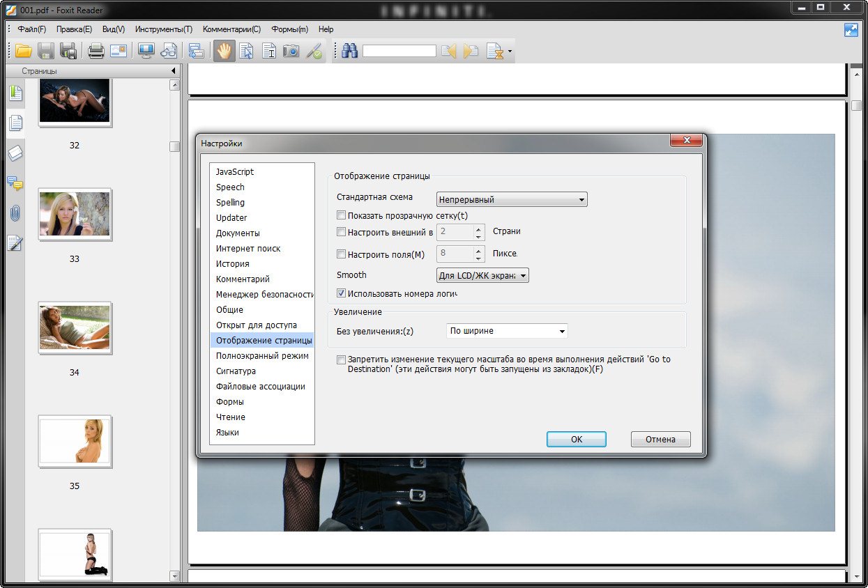Click the Save All double-diskette icon

coord(68,51)
